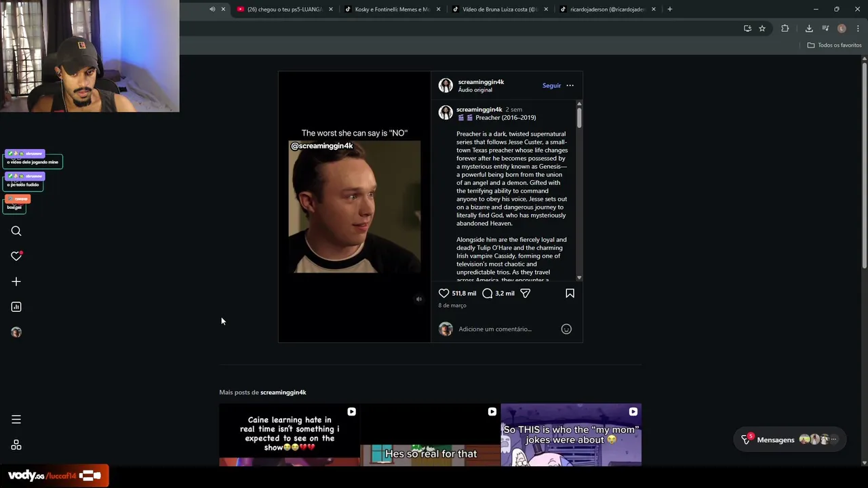The height and width of the screenshot is (488, 868).
Task: Mute the current tab's audio speaker icon
Action: click(212, 9)
